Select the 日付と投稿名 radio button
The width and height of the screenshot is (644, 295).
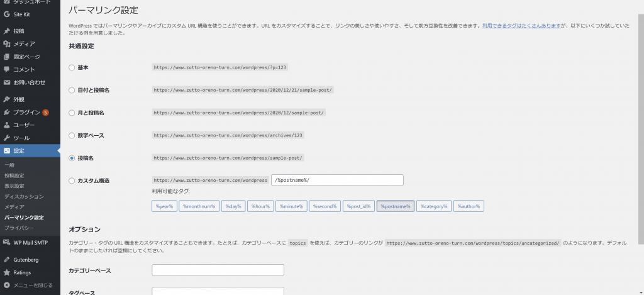pyautogui.click(x=72, y=90)
